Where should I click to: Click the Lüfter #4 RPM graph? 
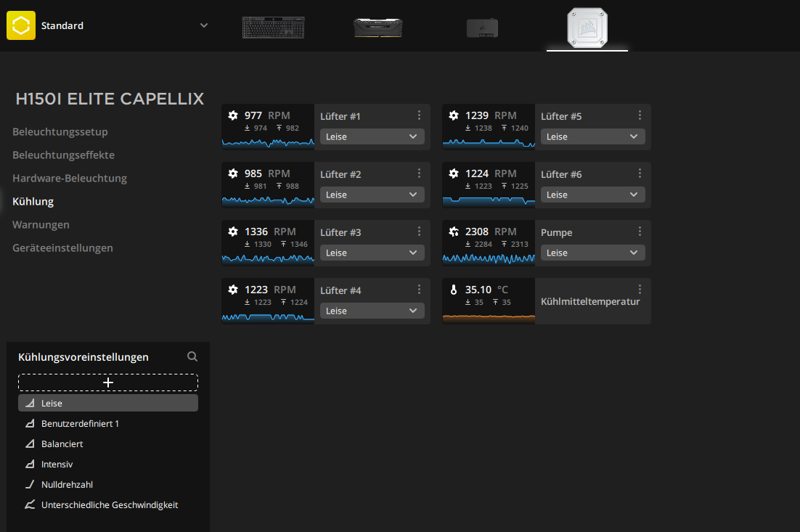(x=268, y=318)
